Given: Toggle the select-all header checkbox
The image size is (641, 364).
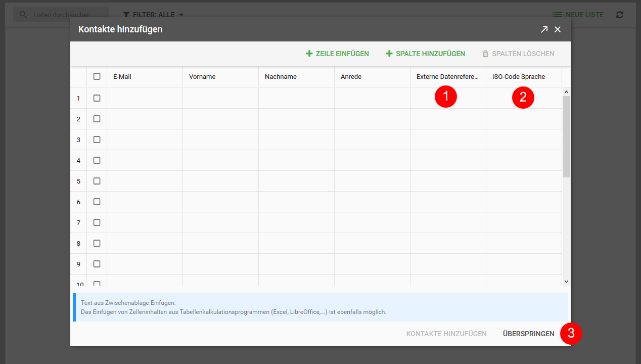Looking at the screenshot, I should click(97, 77).
